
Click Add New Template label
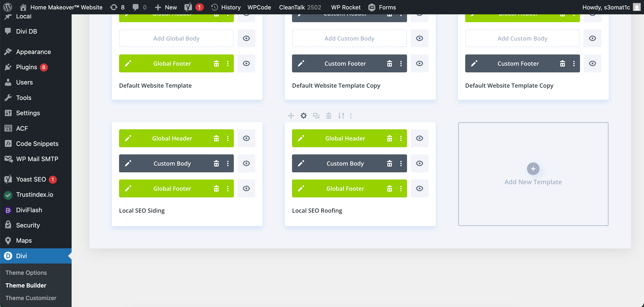[533, 182]
